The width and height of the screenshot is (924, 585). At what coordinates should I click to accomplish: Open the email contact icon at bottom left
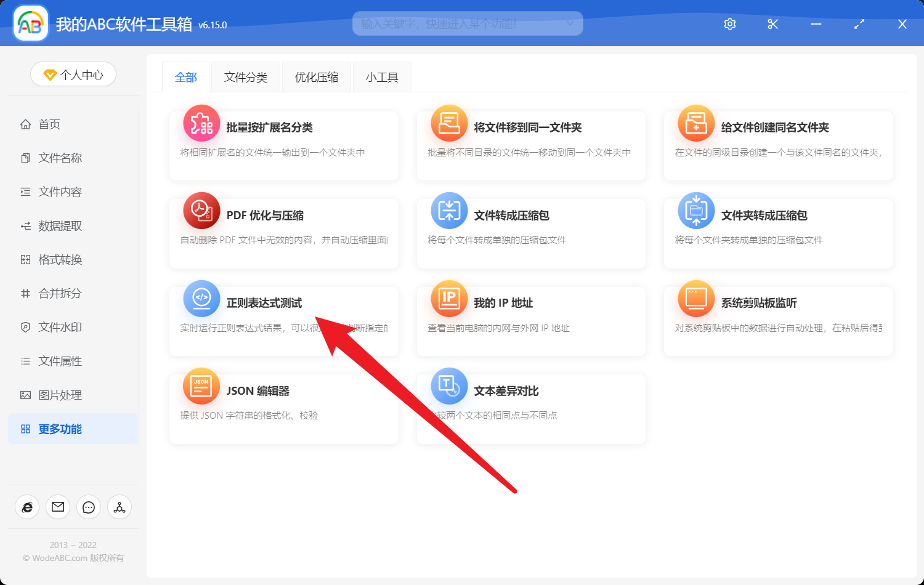(x=57, y=507)
